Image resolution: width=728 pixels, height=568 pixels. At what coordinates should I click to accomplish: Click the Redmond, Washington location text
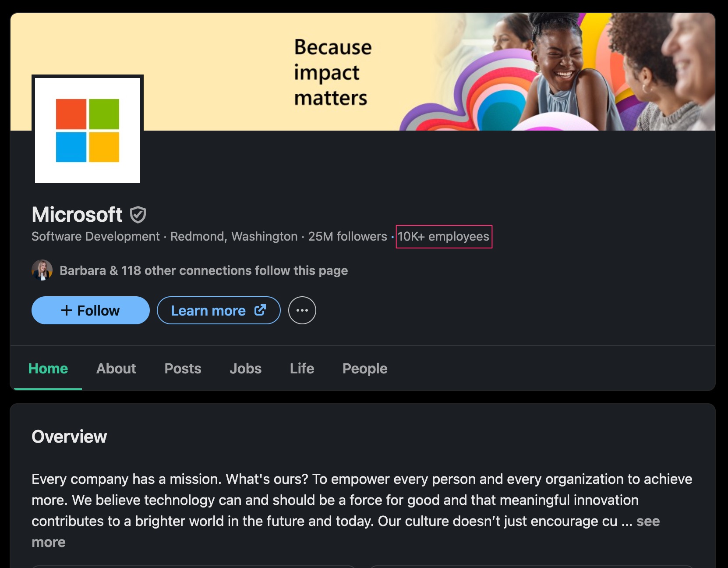click(x=234, y=237)
